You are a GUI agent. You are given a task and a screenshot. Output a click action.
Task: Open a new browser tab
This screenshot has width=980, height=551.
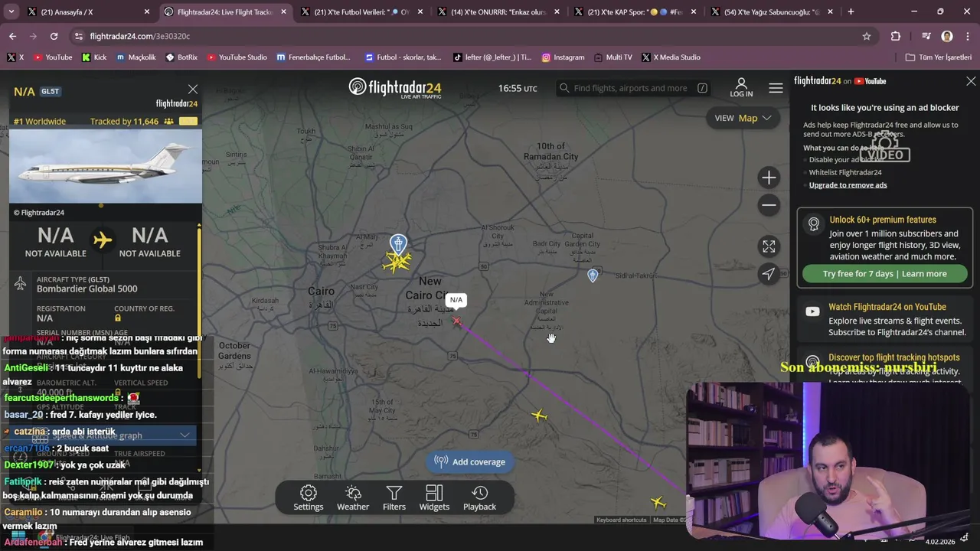(851, 11)
